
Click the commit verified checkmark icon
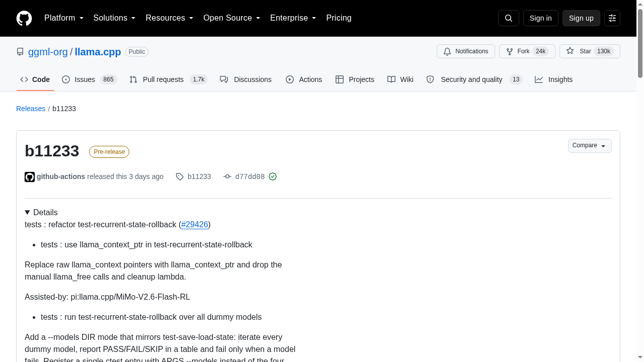[x=273, y=176]
